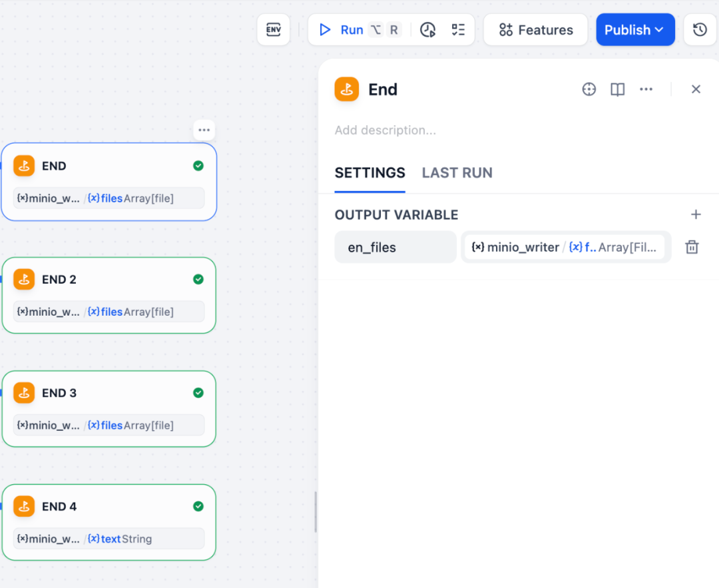Open the ellipsis menu in the End panel header

(646, 89)
